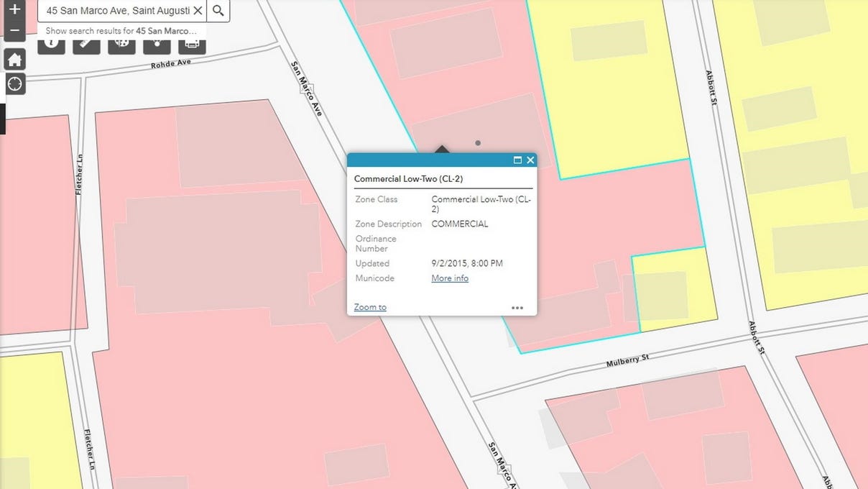Screen dimensions: 868x489
Task: Find my location with the crosshair button
Action: pos(15,84)
